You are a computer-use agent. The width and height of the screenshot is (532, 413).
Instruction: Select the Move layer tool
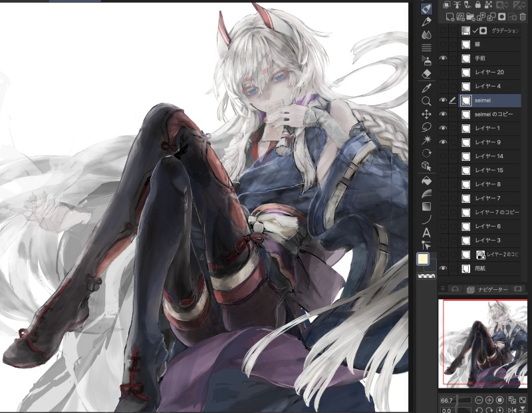pyautogui.click(x=426, y=114)
